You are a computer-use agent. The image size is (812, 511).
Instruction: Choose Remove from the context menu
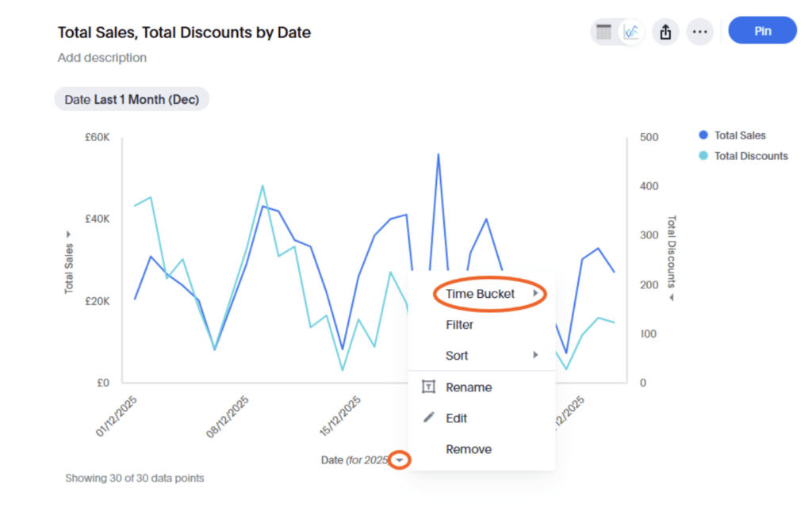tap(469, 449)
